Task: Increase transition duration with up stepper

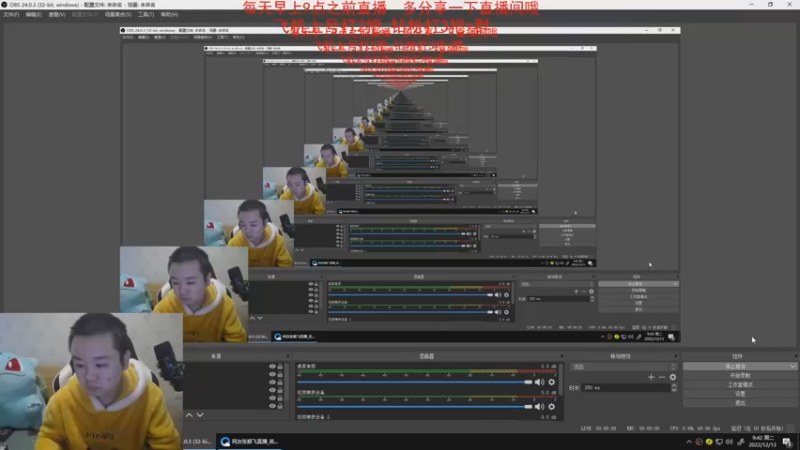Action: 674,386
